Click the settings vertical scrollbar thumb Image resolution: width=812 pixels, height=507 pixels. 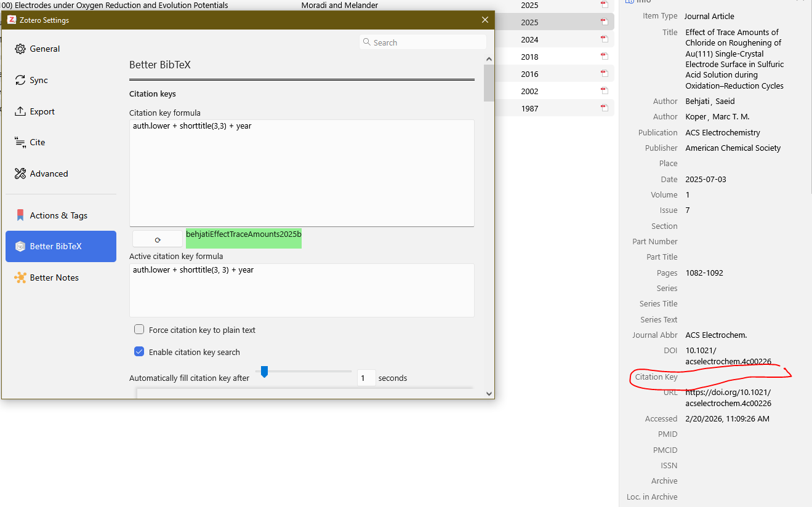click(489, 82)
